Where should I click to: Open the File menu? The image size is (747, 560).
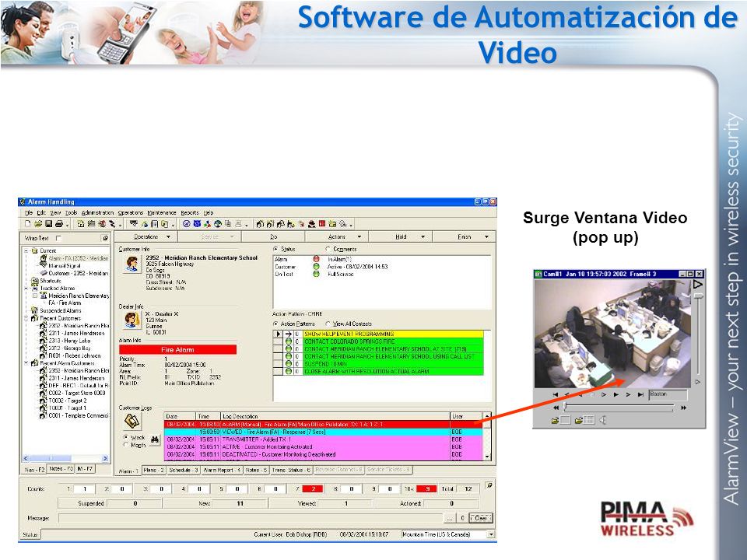(29, 213)
